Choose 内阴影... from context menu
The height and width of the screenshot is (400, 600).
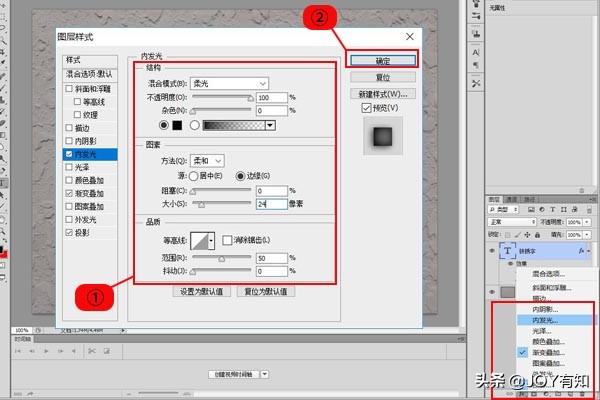[x=545, y=309]
